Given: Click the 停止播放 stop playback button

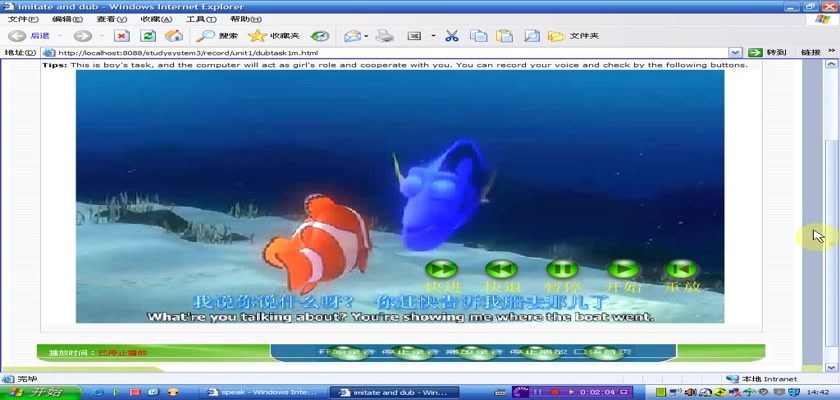Looking at the screenshot, I should point(539,353).
